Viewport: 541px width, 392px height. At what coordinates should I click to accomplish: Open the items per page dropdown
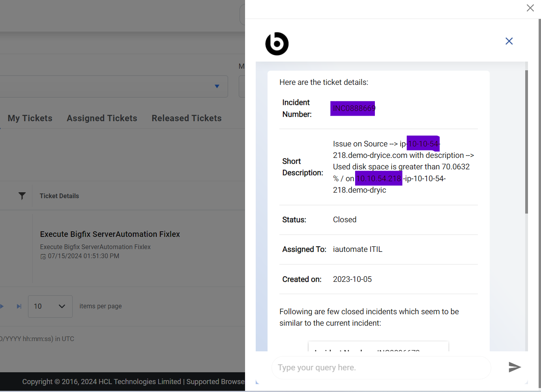[x=50, y=306]
